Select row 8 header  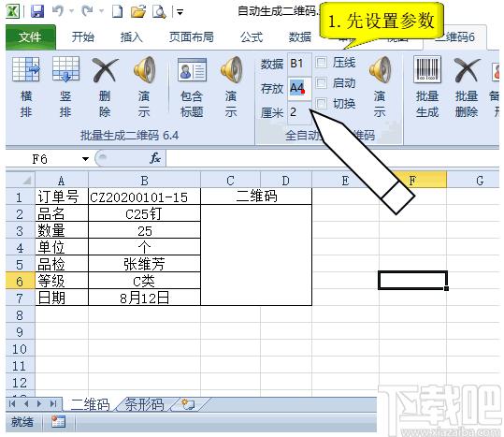click(x=20, y=315)
